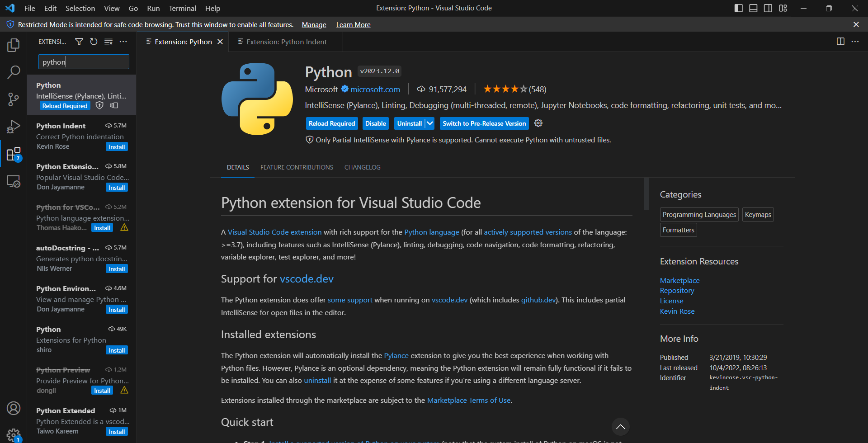Screen dimensions: 868x443
Task: Select Python Extension Pack list item
Action: click(82, 177)
